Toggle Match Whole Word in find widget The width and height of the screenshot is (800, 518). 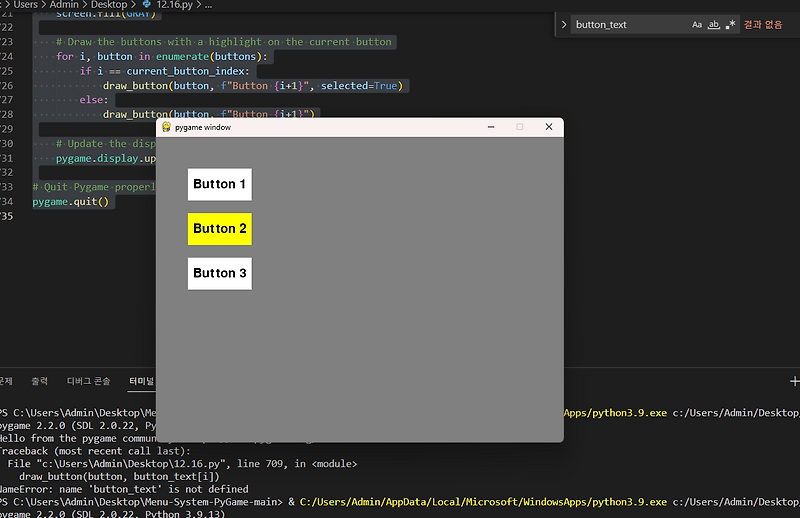pos(714,24)
